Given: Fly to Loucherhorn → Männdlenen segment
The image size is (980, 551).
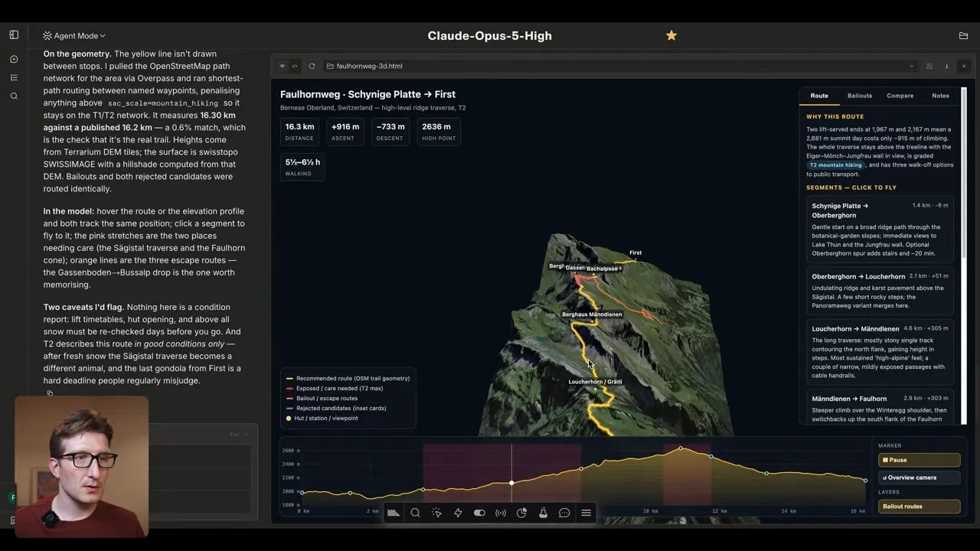Looking at the screenshot, I should point(880,350).
